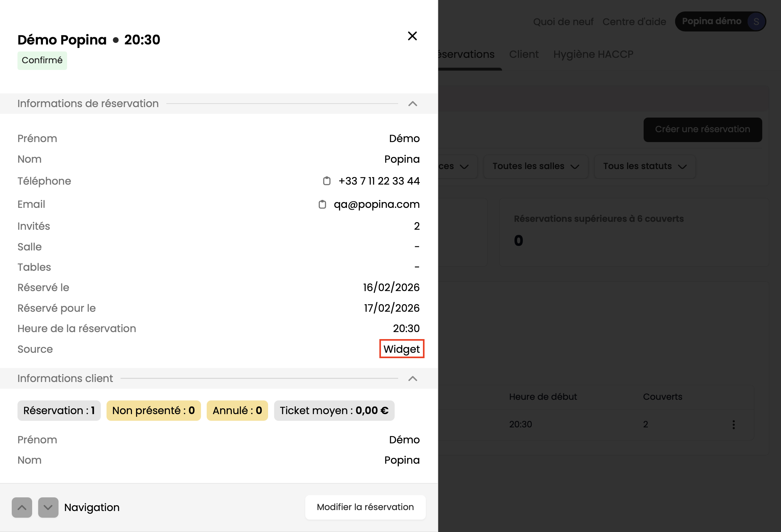This screenshot has width=781, height=532.
Task: Open the partially hidden services dropdown
Action: (458, 166)
